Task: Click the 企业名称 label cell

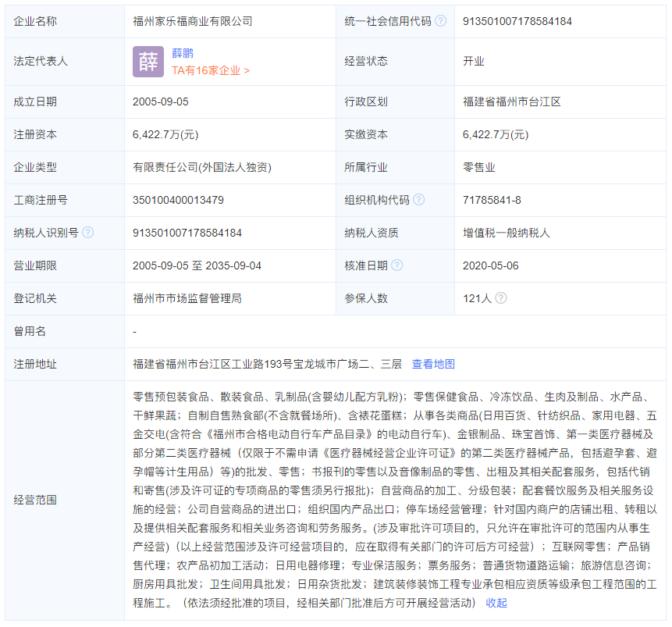Action: tap(65, 21)
